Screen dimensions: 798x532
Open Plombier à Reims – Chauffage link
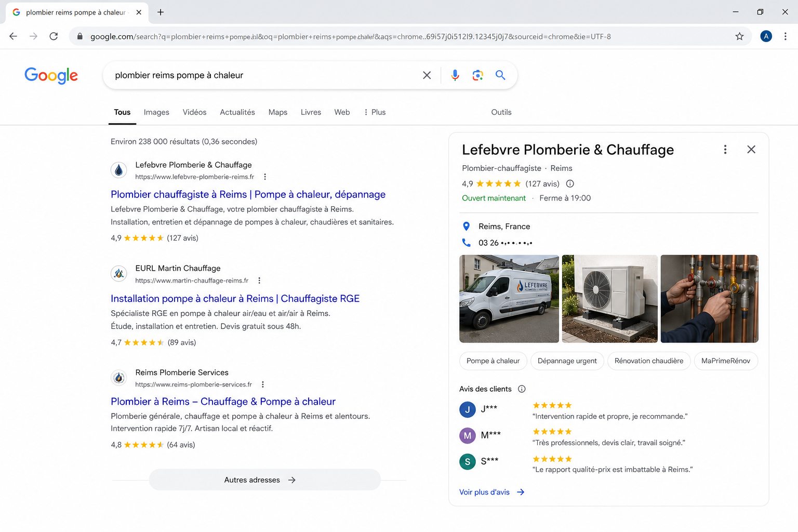pyautogui.click(x=223, y=402)
